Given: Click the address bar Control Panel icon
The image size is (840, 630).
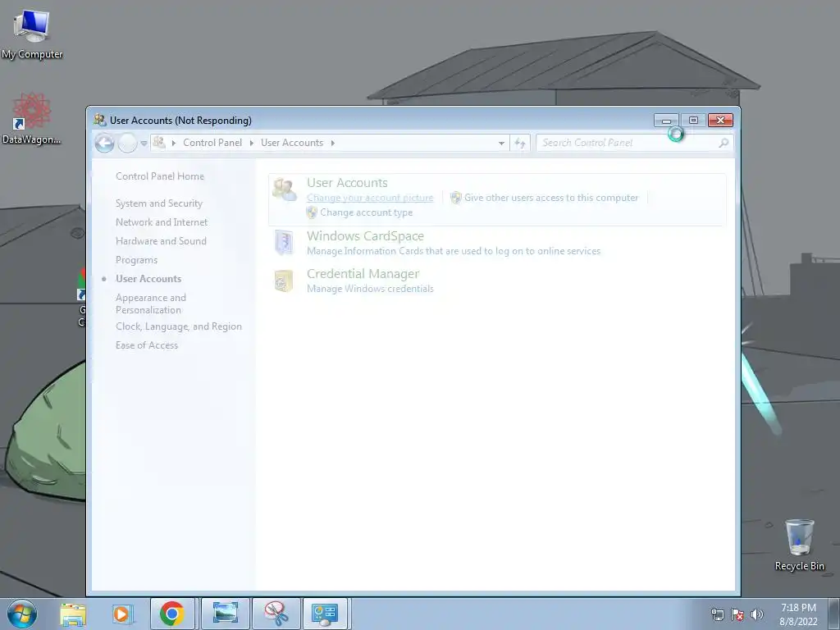Looking at the screenshot, I should (x=159, y=143).
